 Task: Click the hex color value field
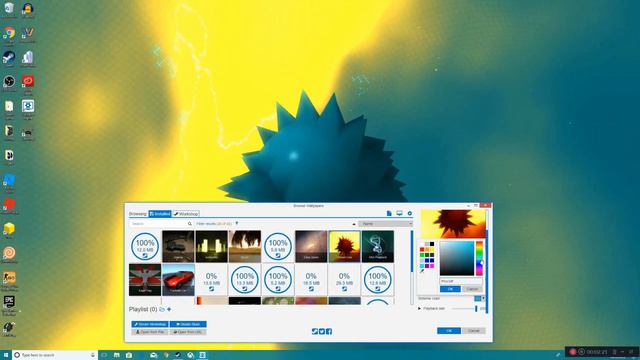click(461, 281)
